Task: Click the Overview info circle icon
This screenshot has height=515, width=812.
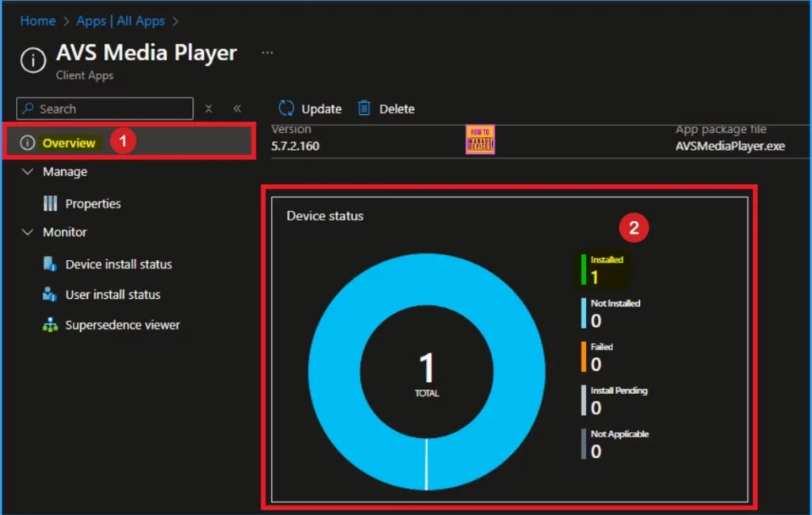Action: 28,143
